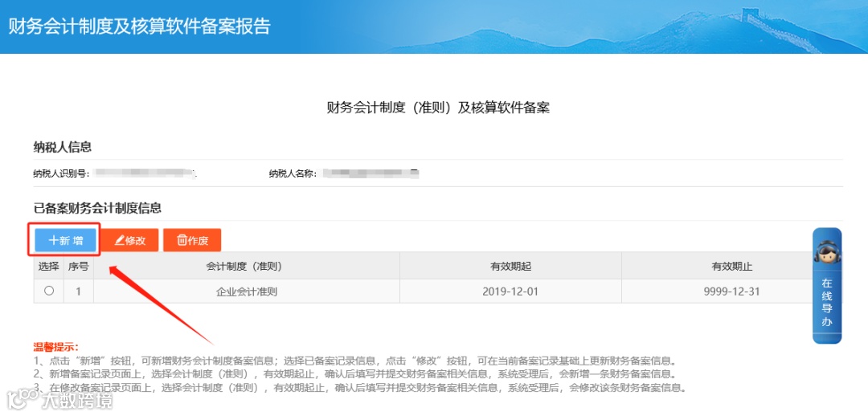Click the 9999-12-31 end date cell
The height and width of the screenshot is (416, 868).
[732, 291]
